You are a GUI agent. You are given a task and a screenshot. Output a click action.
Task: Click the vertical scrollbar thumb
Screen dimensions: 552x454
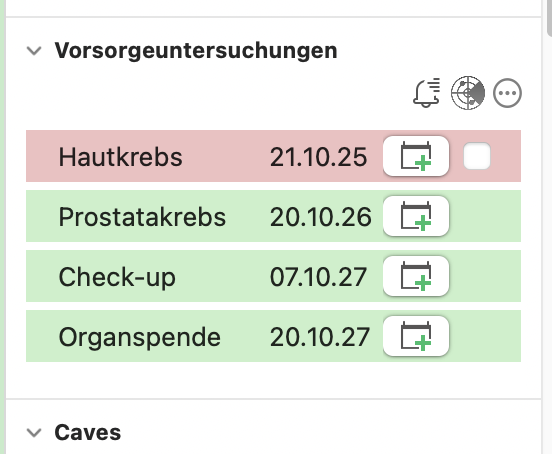[549, 18]
